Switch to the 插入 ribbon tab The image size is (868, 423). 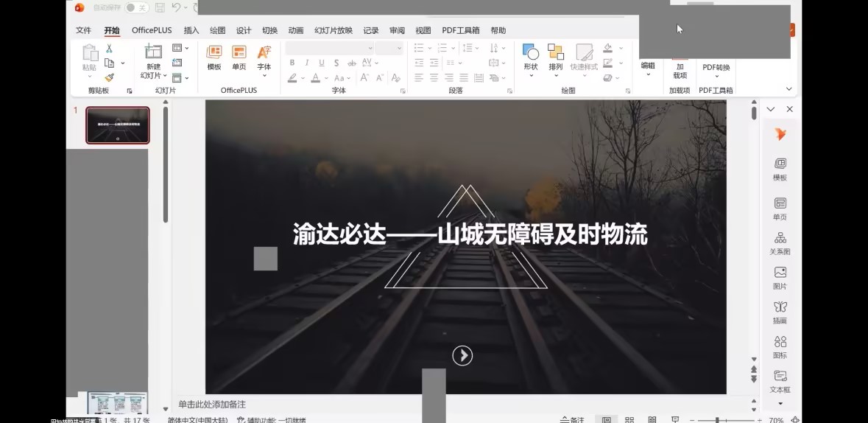pyautogui.click(x=191, y=30)
